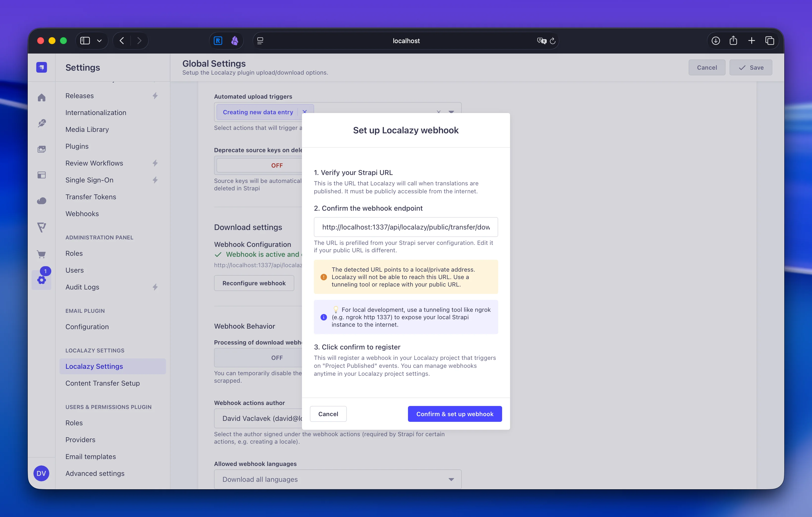Click the Deploy cloud icon in the sidebar

41,201
